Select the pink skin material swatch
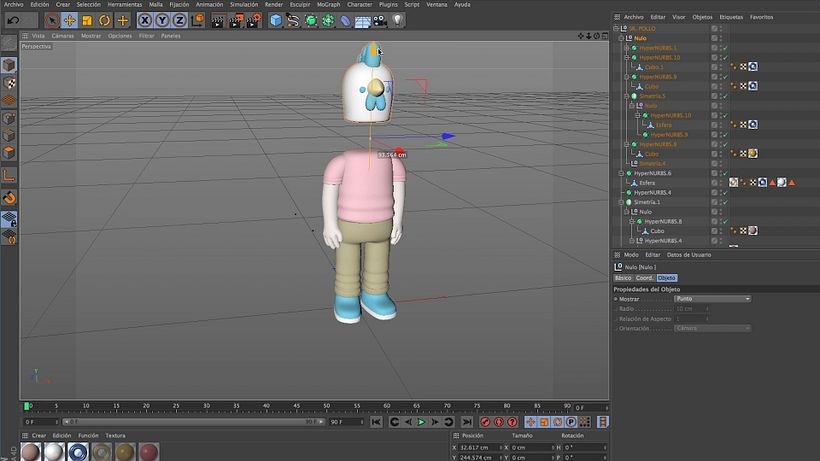820x461 pixels. pos(30,452)
